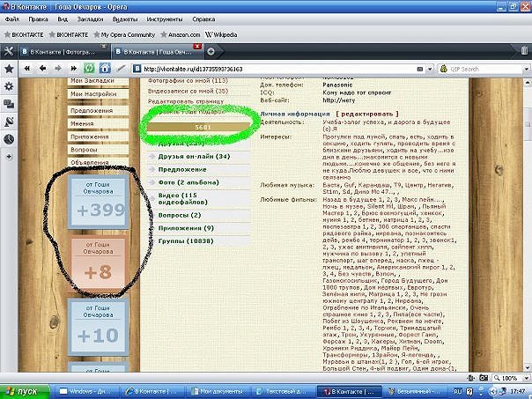Image resolution: width=532 pixels, height=399 pixels.
Task: Go to the home page icon
Action: (105, 69)
